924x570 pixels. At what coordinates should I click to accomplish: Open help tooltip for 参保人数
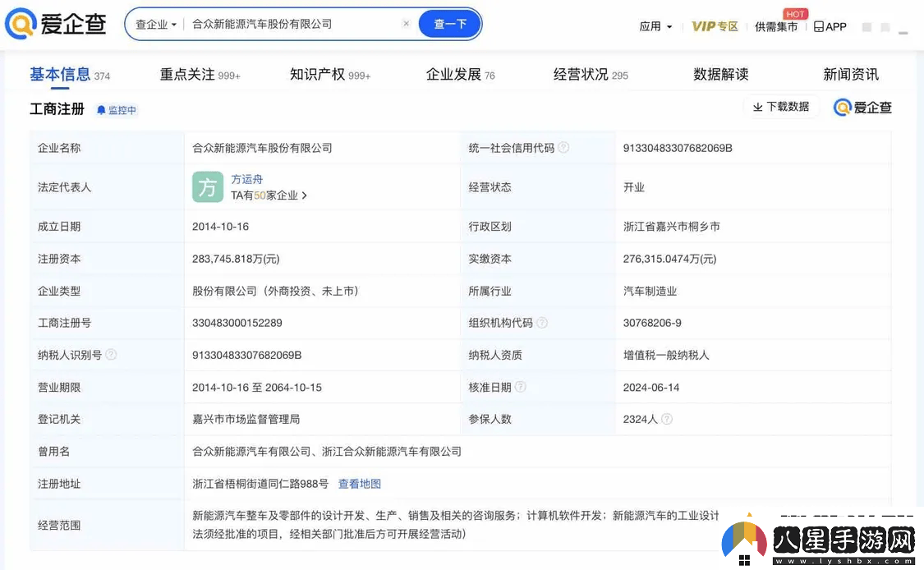(665, 419)
